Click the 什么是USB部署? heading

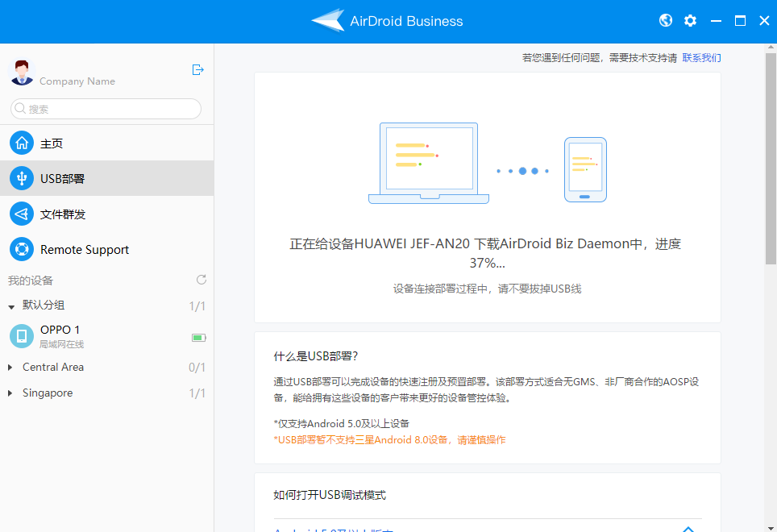pos(316,356)
